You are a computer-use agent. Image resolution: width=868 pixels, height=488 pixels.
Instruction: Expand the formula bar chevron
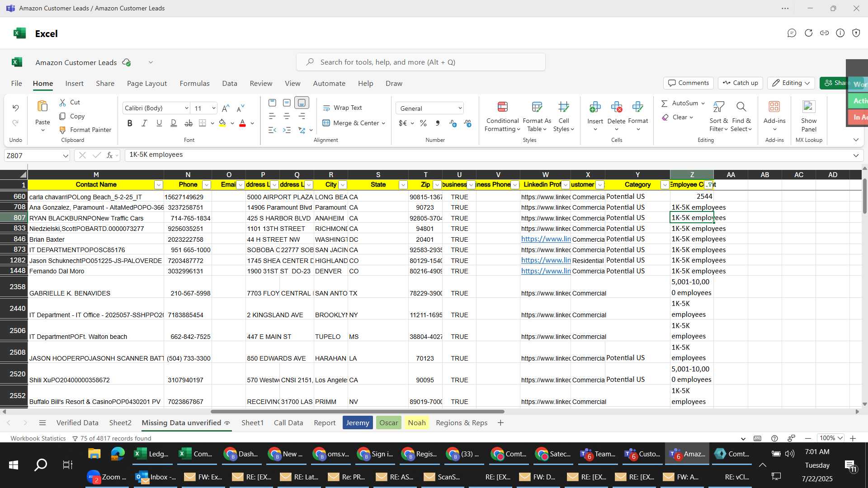(x=856, y=155)
